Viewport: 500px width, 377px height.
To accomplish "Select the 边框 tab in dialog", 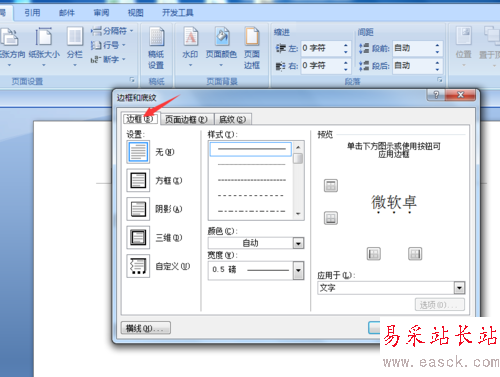I will pos(140,119).
